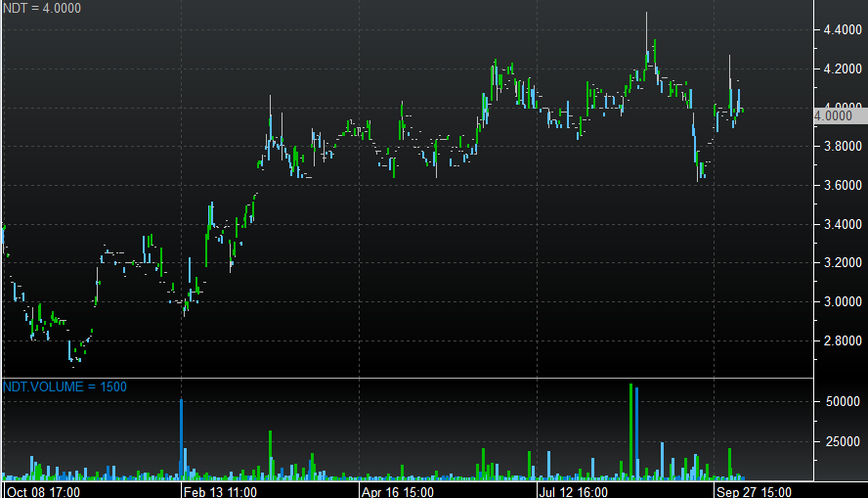868x498 pixels.
Task: Select the 2.8000 price axis label
Action: pyautogui.click(x=843, y=340)
